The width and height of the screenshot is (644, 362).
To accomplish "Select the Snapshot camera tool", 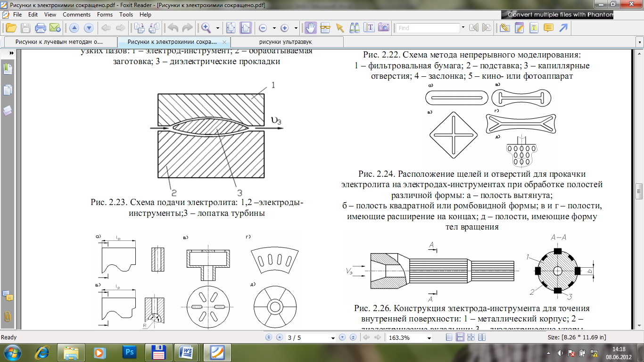I will coord(383,28).
